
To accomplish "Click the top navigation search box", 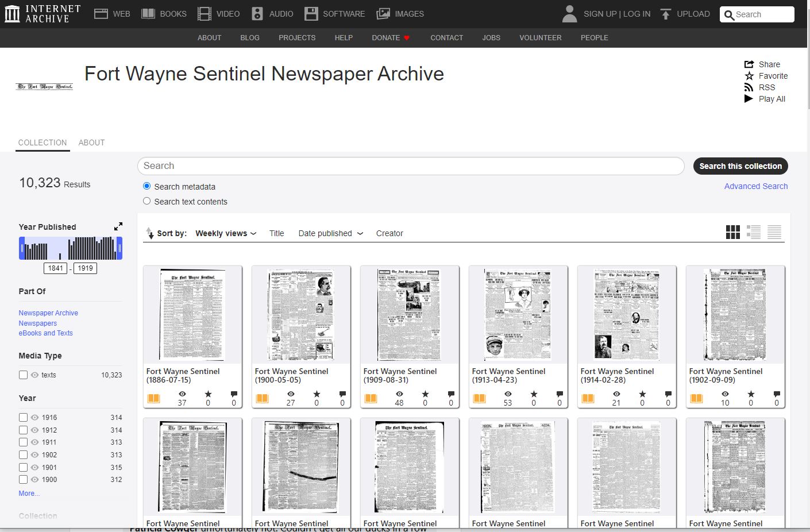I will pyautogui.click(x=757, y=14).
